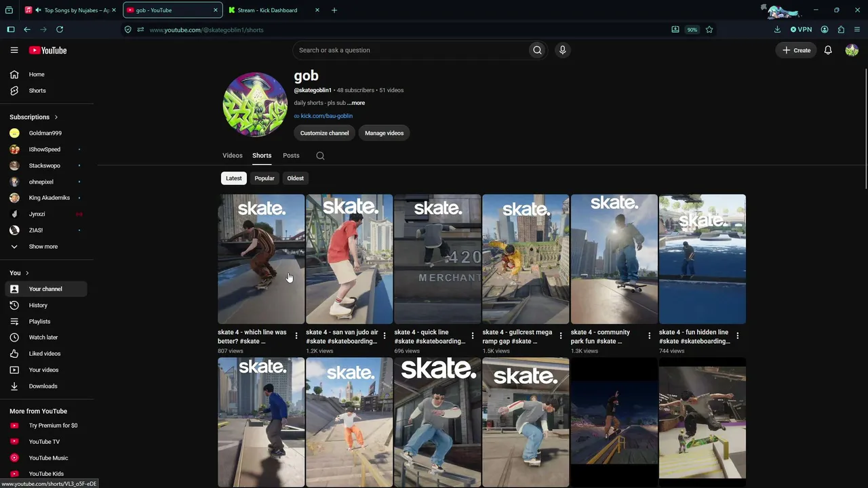The width and height of the screenshot is (868, 488).
Task: Bookmark this page with the star icon
Action: (x=709, y=30)
